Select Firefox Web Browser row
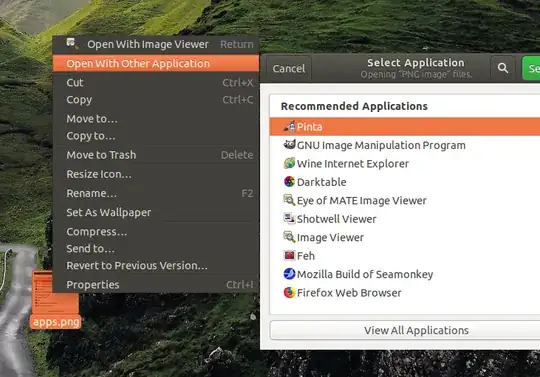The image size is (540, 377). point(405,293)
